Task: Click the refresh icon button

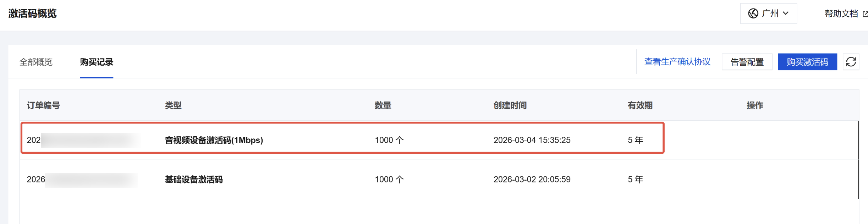Action: tap(851, 62)
